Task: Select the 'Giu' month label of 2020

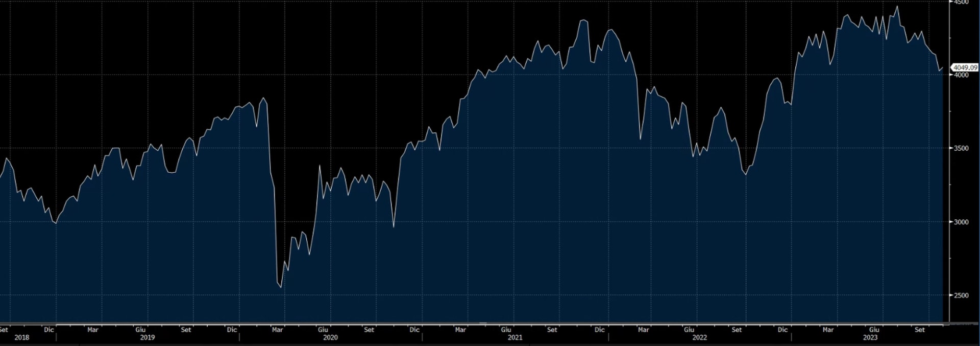Action: [323, 330]
